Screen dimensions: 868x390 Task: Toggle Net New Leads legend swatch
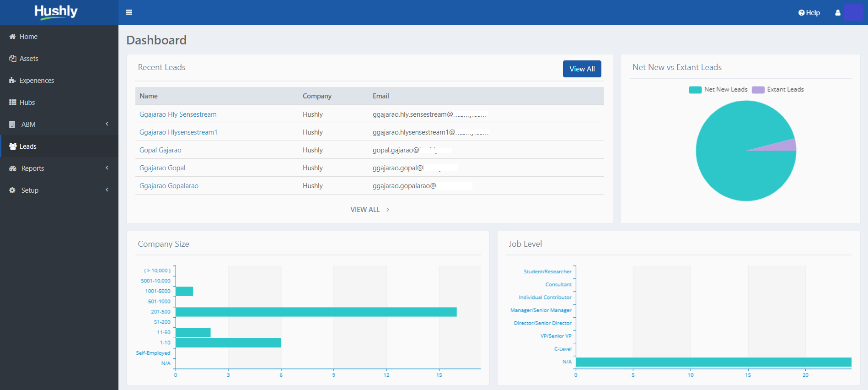[x=695, y=90]
